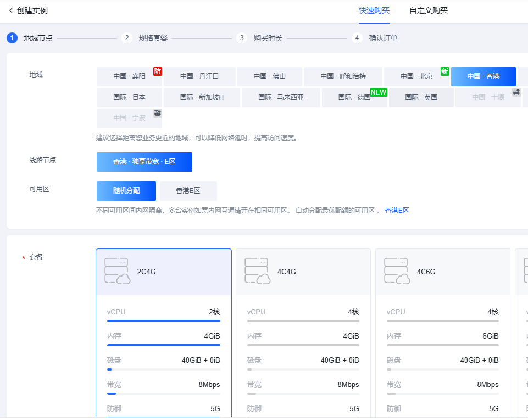Click the server cloud icon for 2C4G
Viewport: 528px width, 420px height.
[x=116, y=271]
